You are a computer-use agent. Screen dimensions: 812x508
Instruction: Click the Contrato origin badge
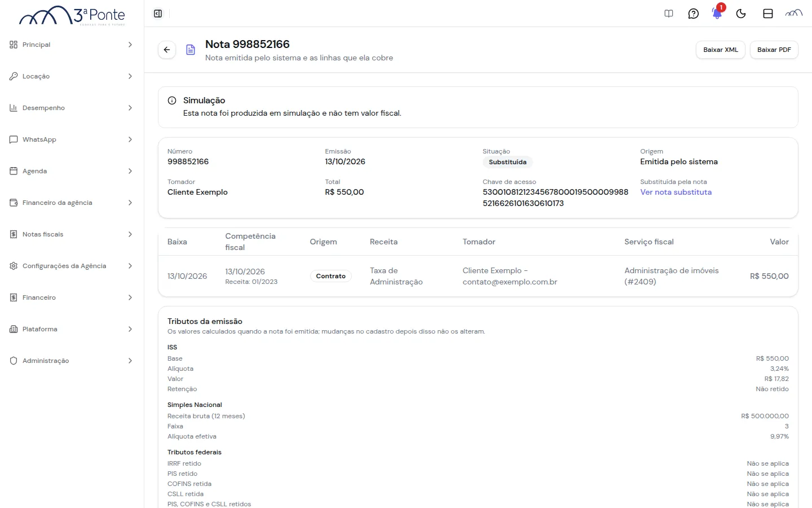330,276
